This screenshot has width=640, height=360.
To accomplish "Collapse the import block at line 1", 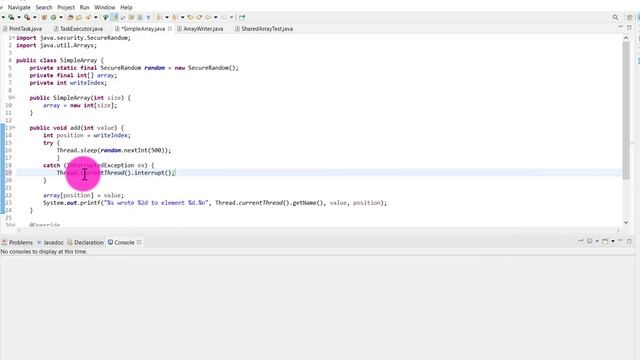I will pos(13,38).
